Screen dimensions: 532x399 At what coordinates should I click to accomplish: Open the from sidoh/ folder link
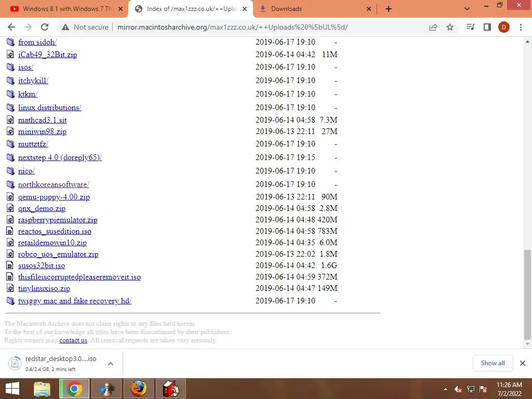(37, 42)
